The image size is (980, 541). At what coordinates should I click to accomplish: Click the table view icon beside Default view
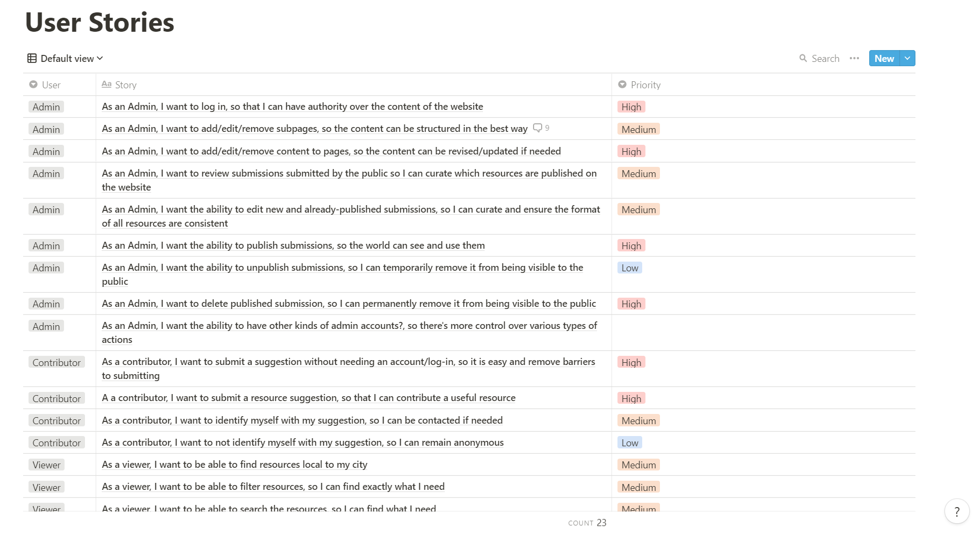pyautogui.click(x=32, y=58)
